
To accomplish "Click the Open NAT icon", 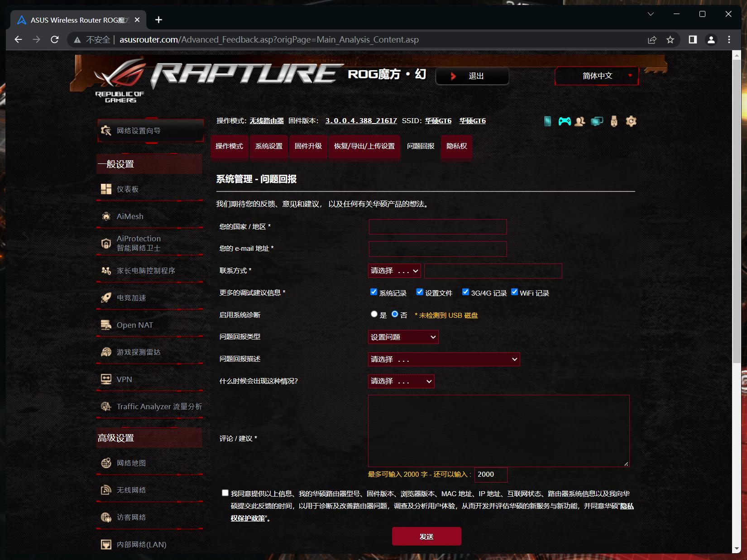I will pyautogui.click(x=106, y=325).
